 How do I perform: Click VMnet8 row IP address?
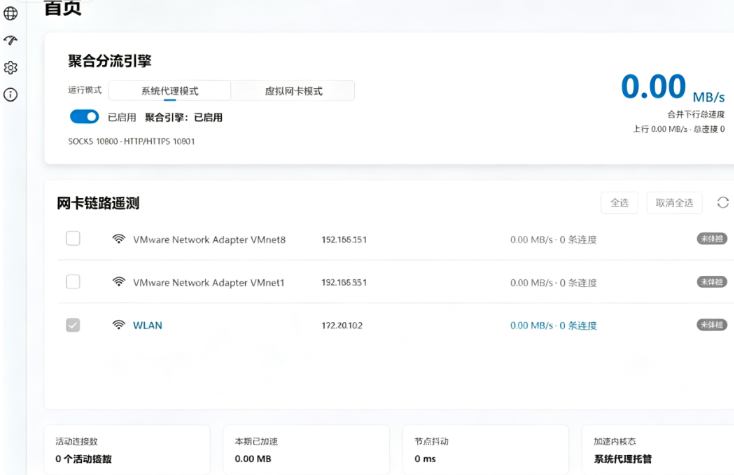pyautogui.click(x=344, y=240)
